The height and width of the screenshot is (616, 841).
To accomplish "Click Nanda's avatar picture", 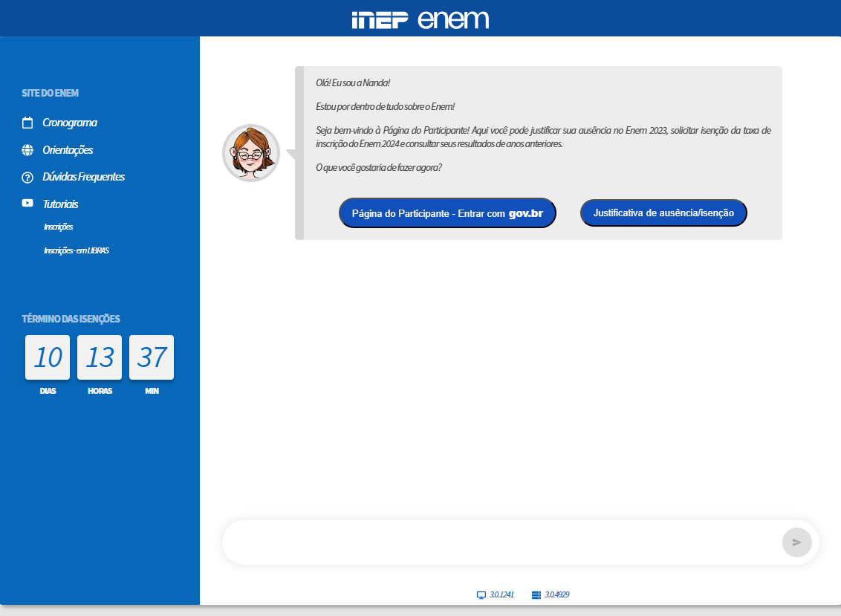I will coord(251,153).
